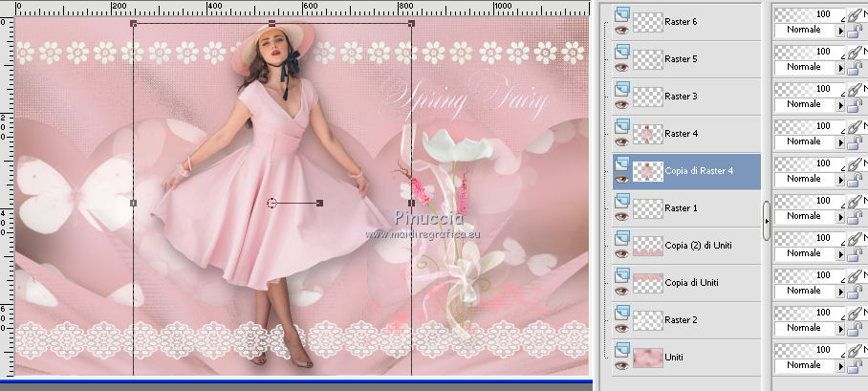
Task: Toggle visibility of Copia di Uniti layer
Action: coord(621,291)
